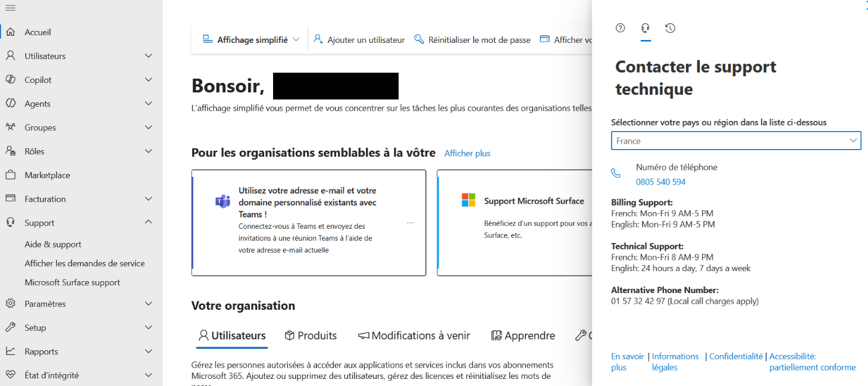Open the Teams e-mail domain card

pos(309,223)
